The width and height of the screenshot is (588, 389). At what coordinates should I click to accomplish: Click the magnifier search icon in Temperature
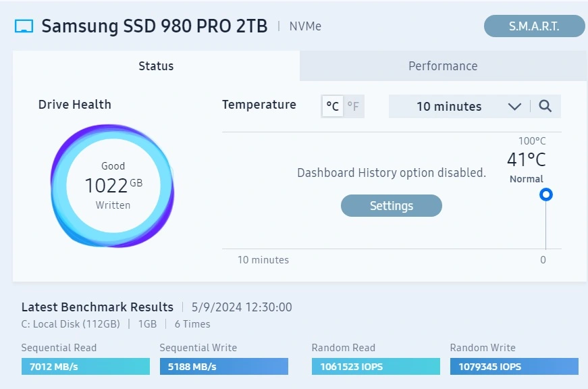click(x=545, y=107)
